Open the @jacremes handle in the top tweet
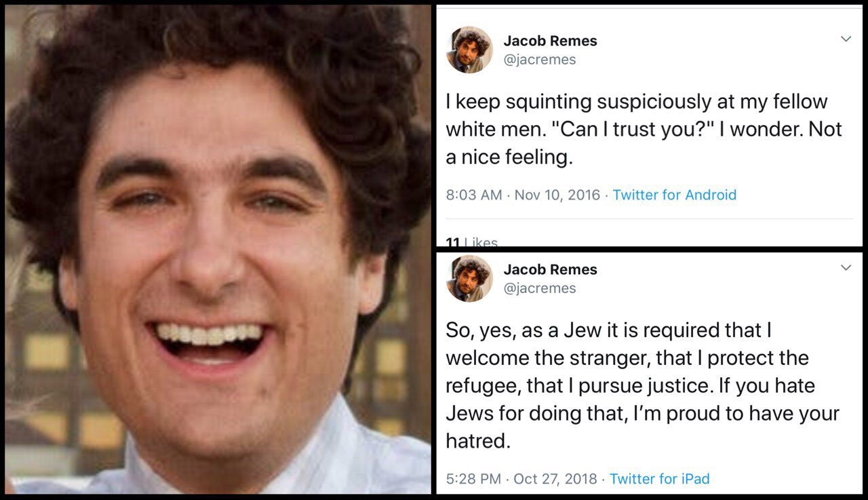This screenshot has height=500, width=868. point(539,60)
